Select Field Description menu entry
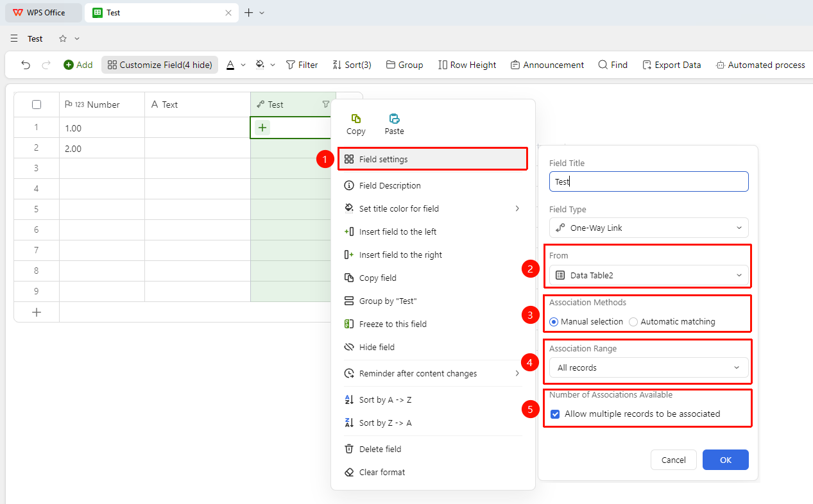813x504 pixels. coord(433,185)
